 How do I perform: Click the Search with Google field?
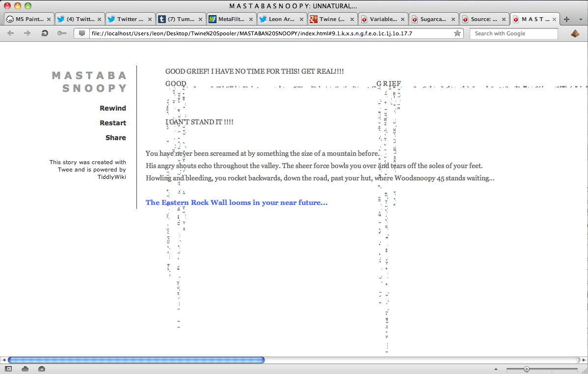pyautogui.click(x=513, y=33)
